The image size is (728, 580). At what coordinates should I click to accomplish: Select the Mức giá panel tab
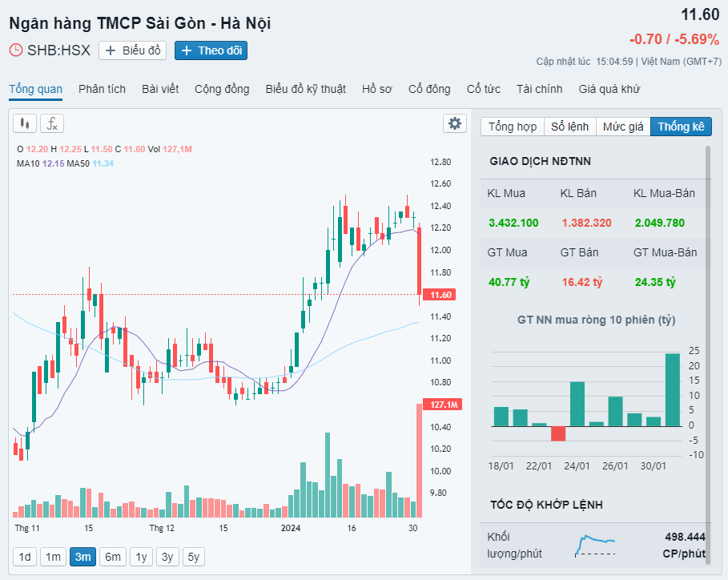(623, 127)
